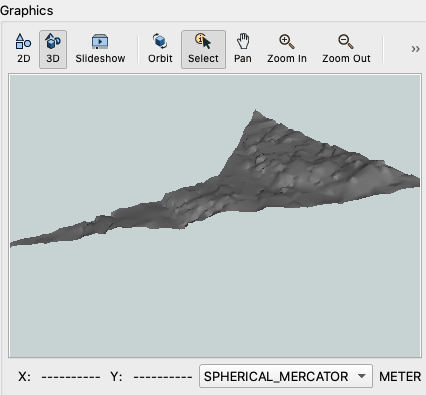Expand the toolbar overflow chevron

coord(415,49)
